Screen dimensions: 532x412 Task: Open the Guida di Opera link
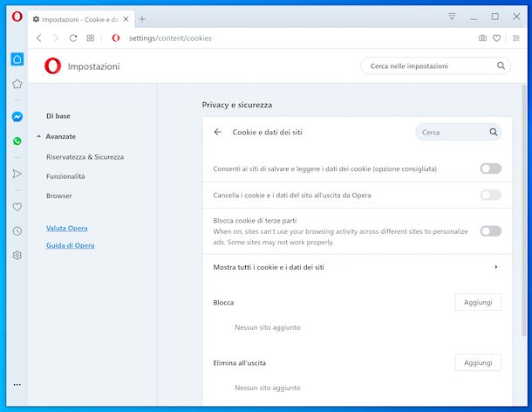coord(71,245)
